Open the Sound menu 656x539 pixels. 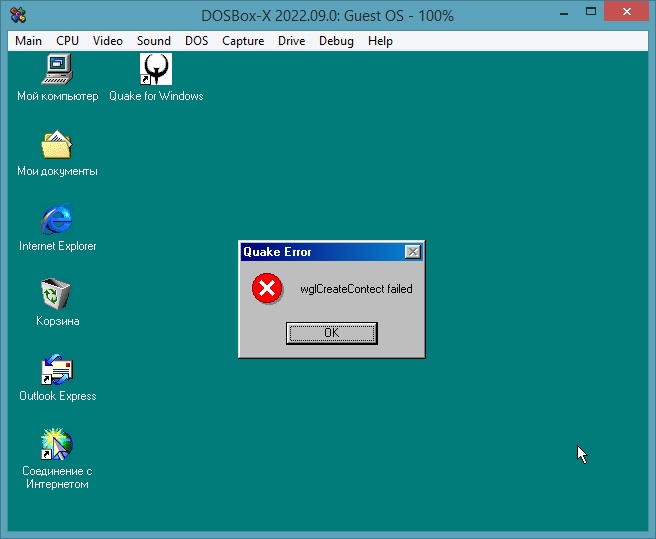(154, 41)
